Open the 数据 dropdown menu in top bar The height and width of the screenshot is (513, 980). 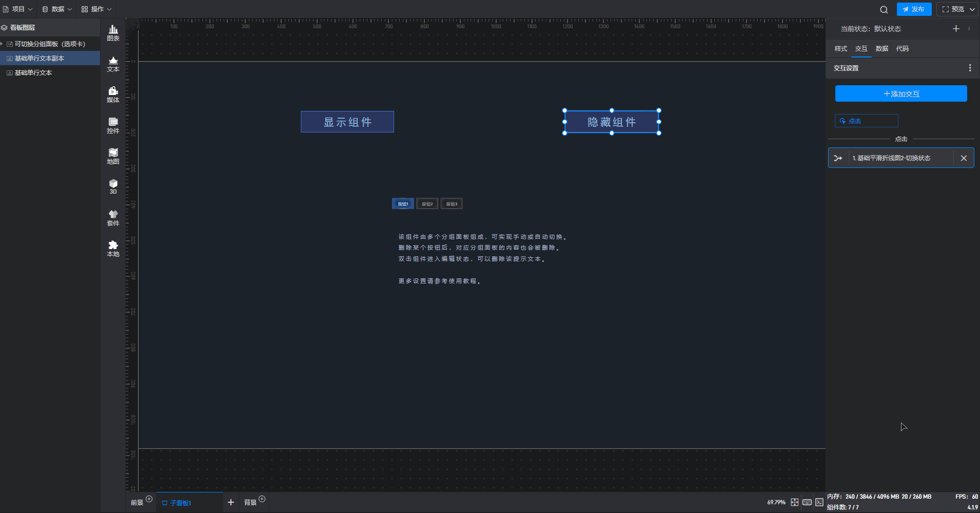pos(57,9)
